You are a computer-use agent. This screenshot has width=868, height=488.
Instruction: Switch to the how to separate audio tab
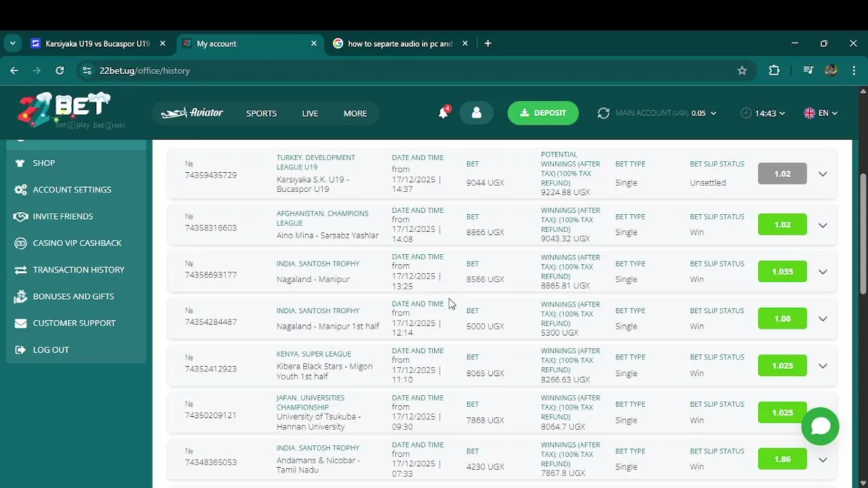[x=400, y=43]
